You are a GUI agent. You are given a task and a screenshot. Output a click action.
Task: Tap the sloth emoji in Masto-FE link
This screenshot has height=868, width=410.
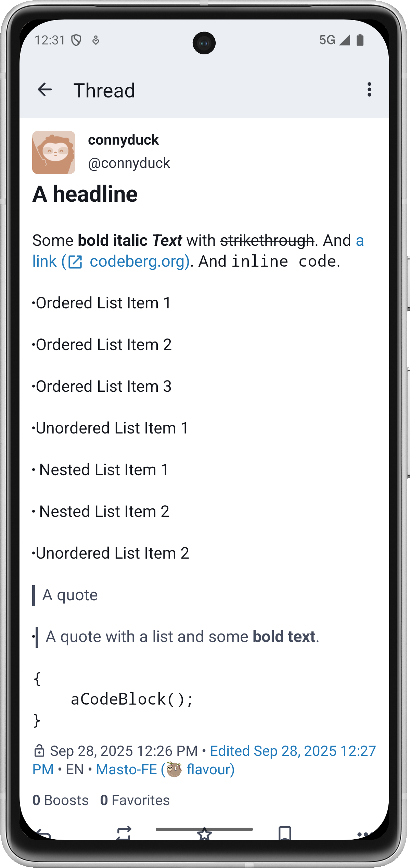coord(174,770)
